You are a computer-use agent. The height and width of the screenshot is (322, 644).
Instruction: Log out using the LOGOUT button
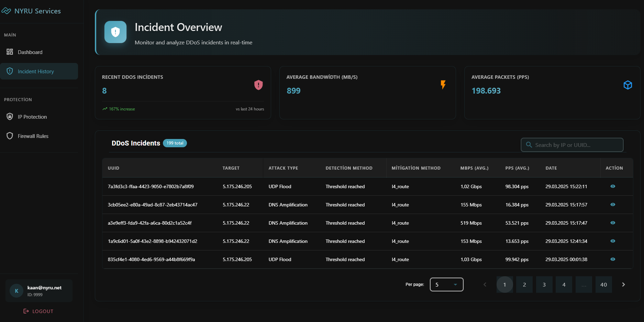pos(38,311)
